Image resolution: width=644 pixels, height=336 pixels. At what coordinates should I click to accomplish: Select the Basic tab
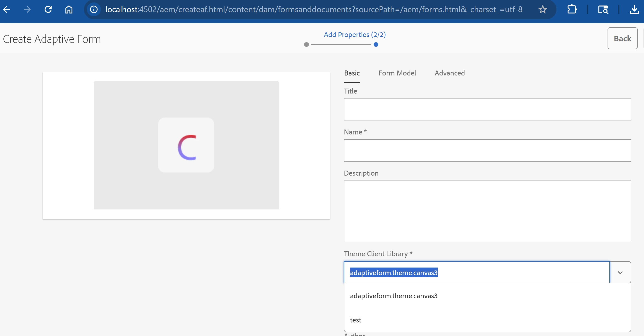click(352, 73)
